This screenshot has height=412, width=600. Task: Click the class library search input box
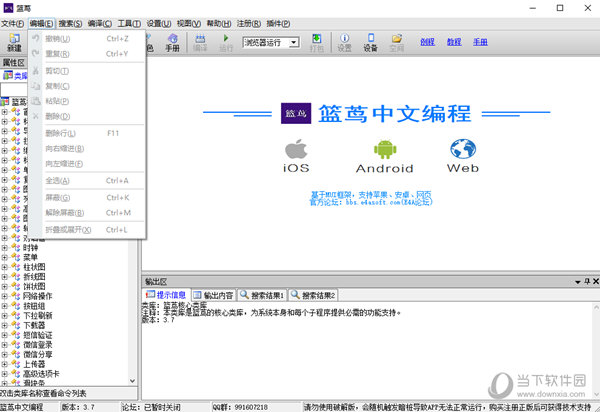coord(14,90)
